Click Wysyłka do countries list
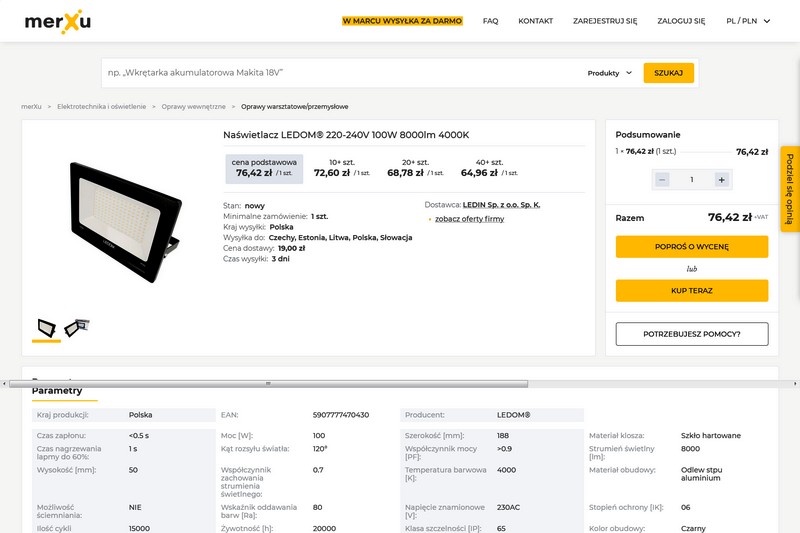800x533 pixels. [x=340, y=238]
